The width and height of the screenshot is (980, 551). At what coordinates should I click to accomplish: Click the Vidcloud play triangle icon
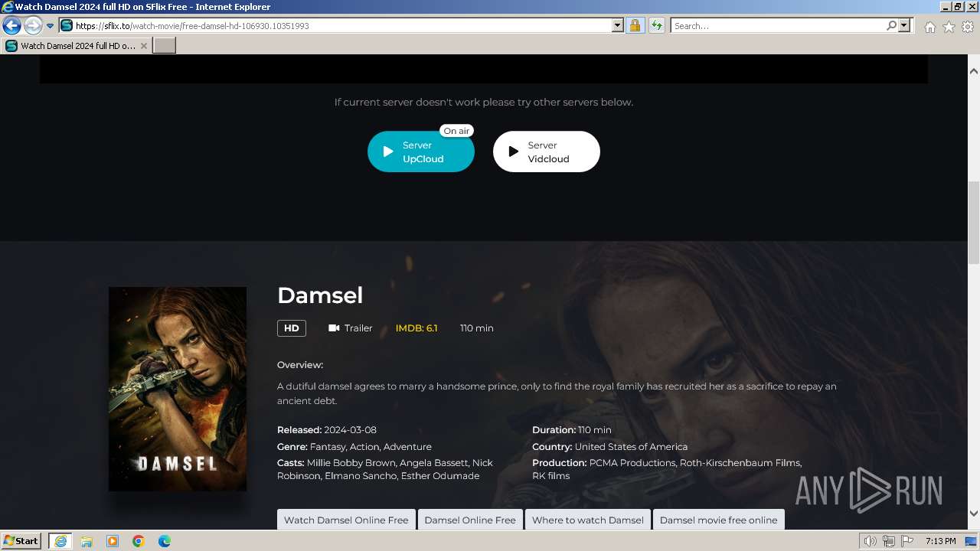pos(514,152)
